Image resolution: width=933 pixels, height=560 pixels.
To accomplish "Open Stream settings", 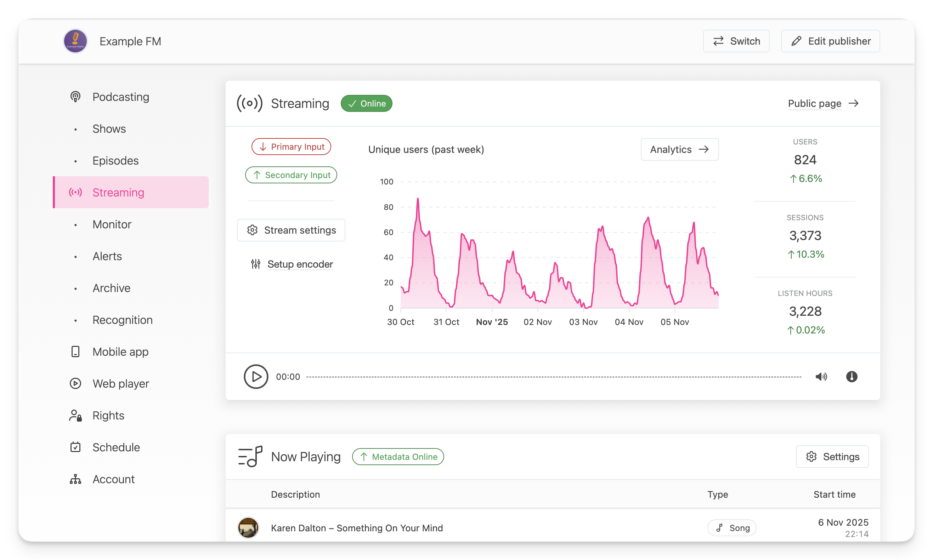I will (291, 230).
